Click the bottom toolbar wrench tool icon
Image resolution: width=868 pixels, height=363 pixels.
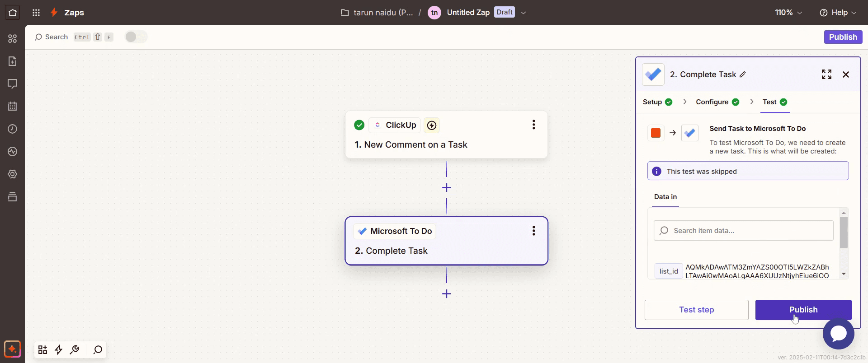[75, 350]
